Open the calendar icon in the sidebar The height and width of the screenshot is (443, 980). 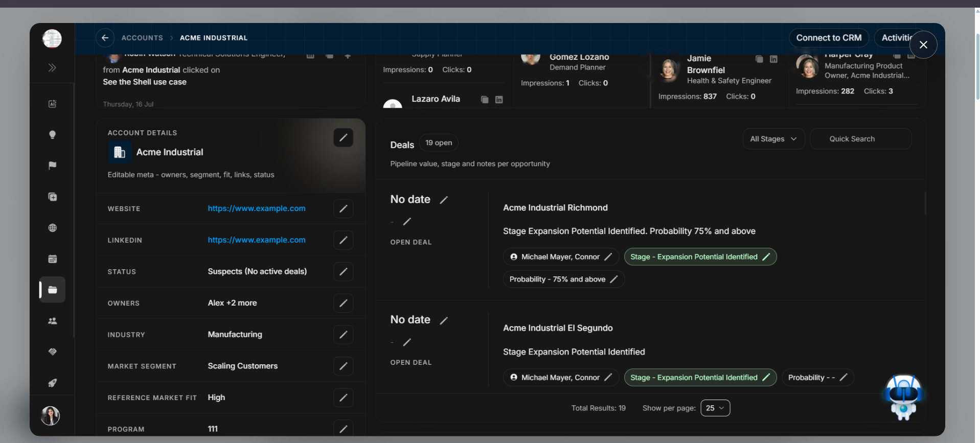click(52, 259)
